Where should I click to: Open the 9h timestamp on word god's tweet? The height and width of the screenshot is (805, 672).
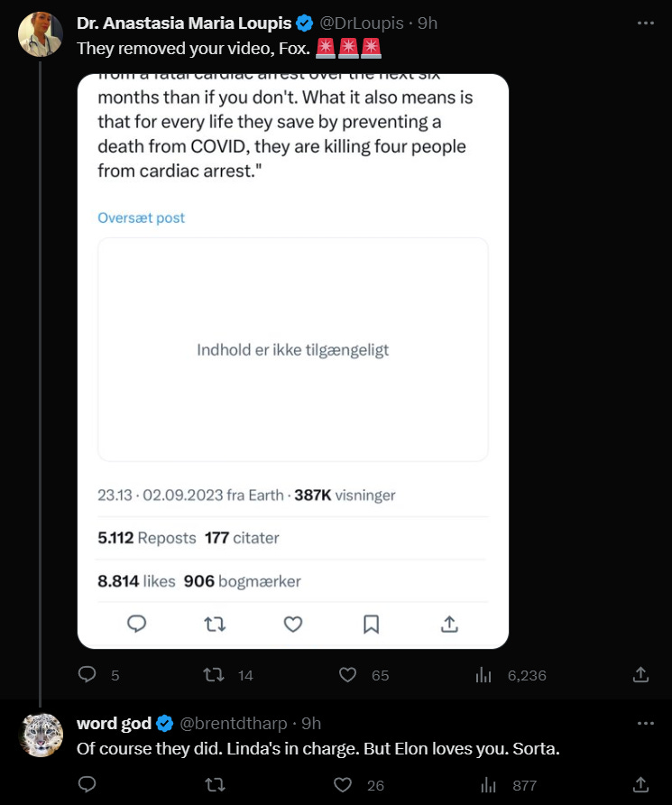311,724
